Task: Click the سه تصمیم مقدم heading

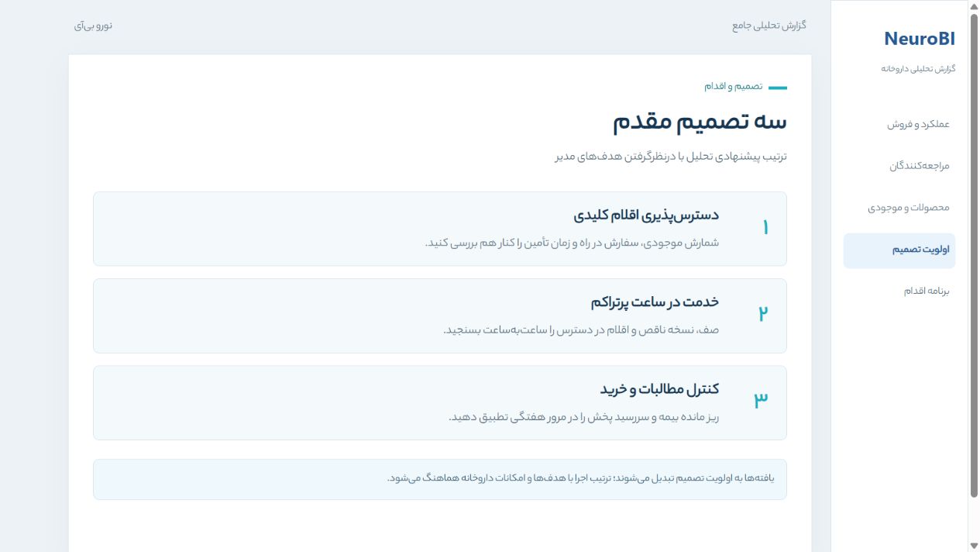Action: [700, 122]
